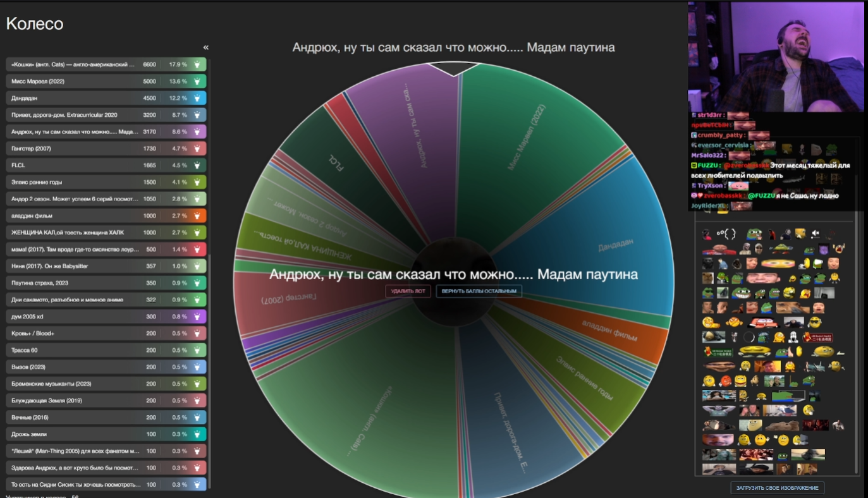868x498 pixels.
Task: Select the purple Thanos emote image
Action: tap(824, 249)
